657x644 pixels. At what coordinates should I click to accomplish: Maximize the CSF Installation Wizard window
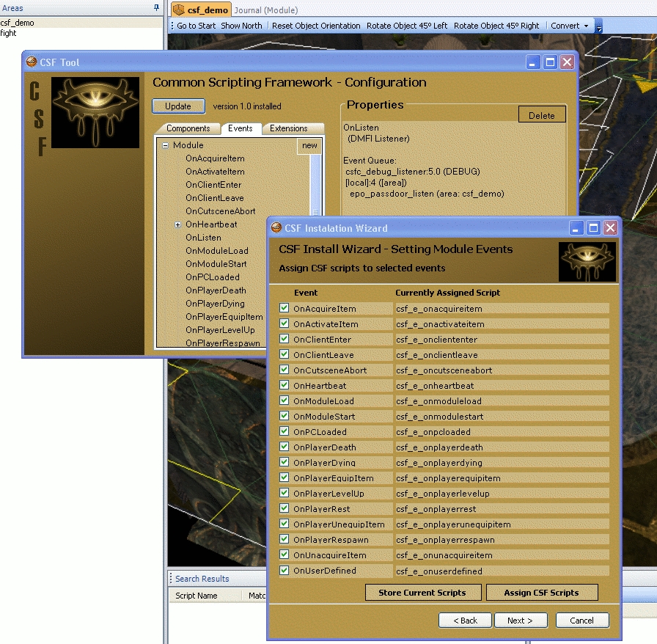click(594, 228)
